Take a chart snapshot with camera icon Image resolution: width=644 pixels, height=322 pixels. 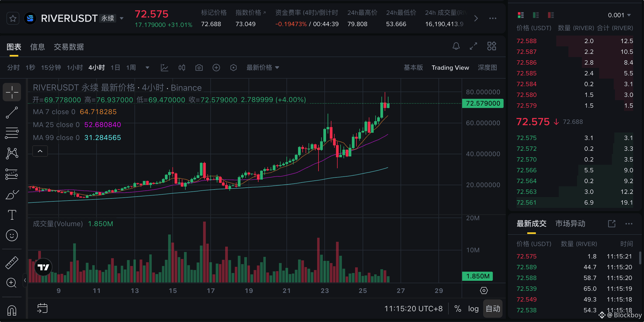tap(199, 68)
